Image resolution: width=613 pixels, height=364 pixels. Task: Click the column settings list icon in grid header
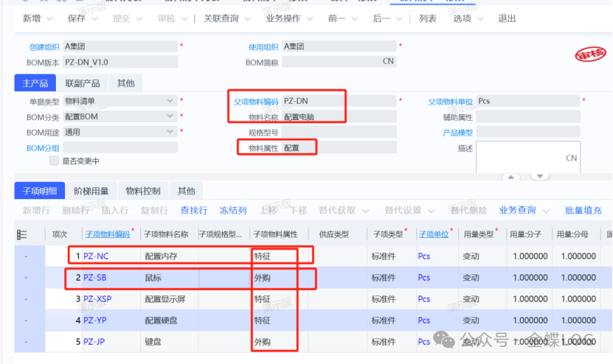tap(21, 234)
